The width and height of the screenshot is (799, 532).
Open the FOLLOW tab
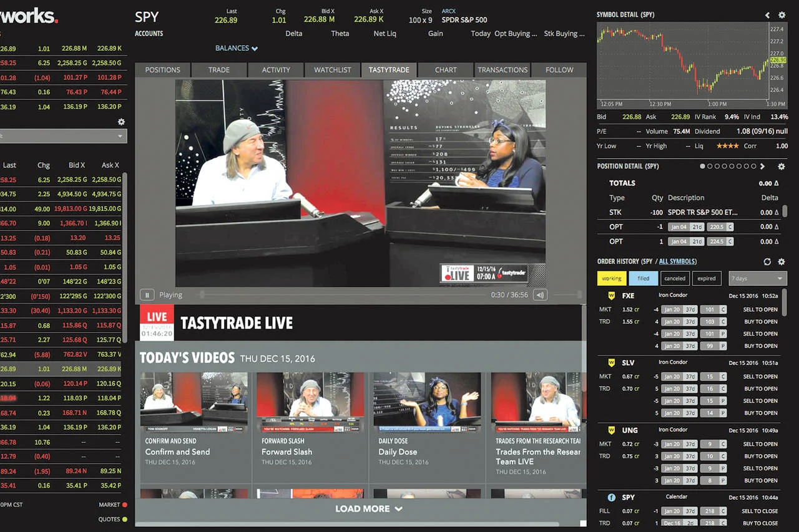[559, 70]
